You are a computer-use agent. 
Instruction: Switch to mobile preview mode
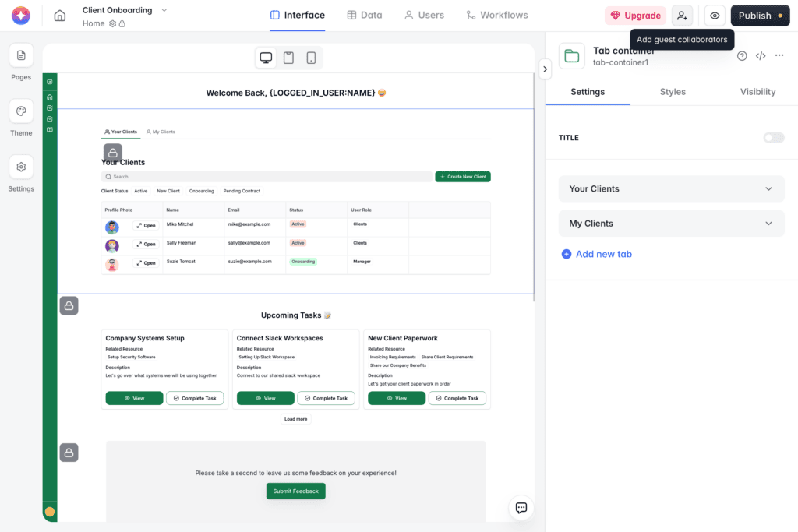coord(311,58)
